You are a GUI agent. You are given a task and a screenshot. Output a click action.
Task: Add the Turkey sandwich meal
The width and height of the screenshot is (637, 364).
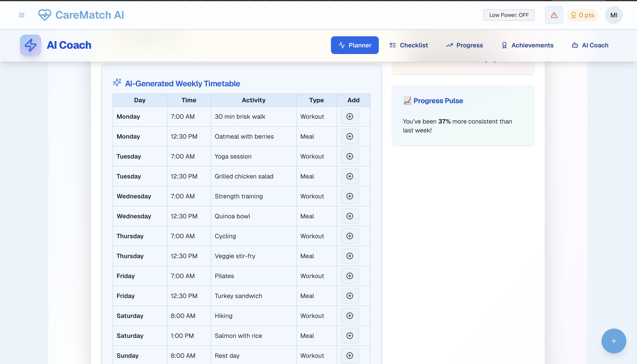coord(350,296)
